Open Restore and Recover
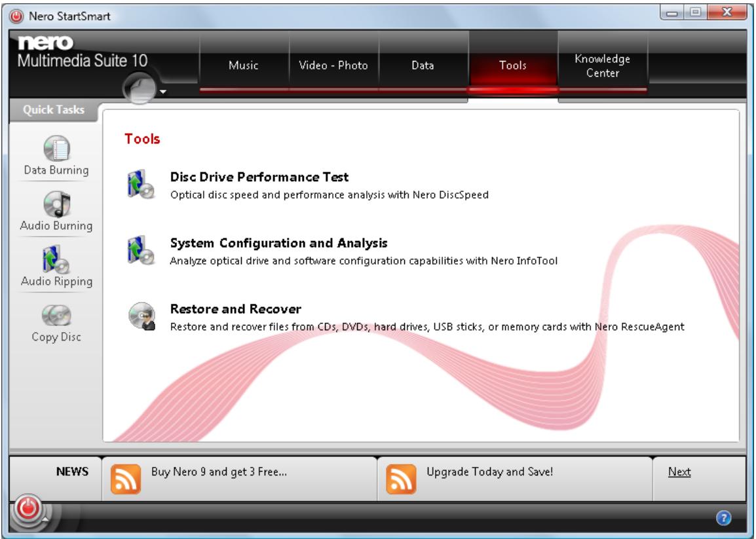 (x=236, y=309)
